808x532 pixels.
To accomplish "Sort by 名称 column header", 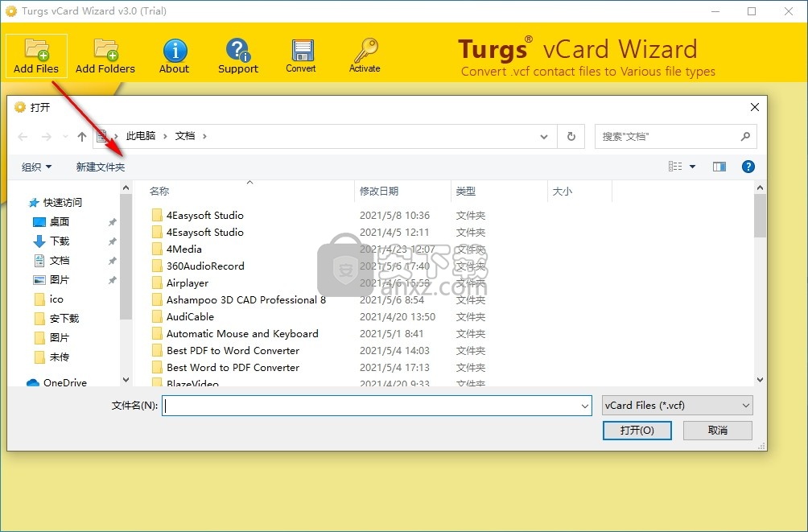I will (x=159, y=192).
